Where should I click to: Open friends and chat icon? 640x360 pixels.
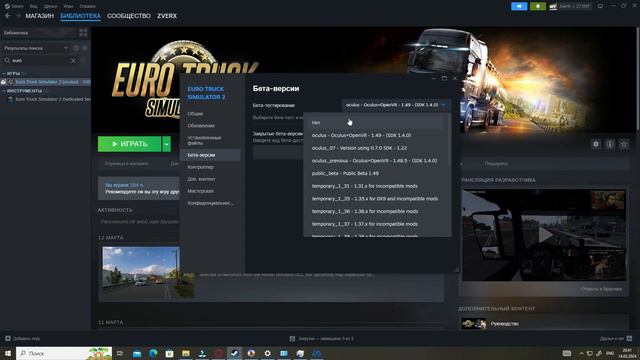click(x=629, y=338)
